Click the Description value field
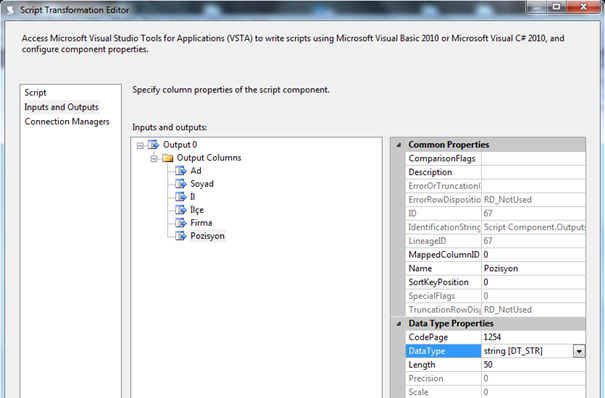 pos(533,172)
